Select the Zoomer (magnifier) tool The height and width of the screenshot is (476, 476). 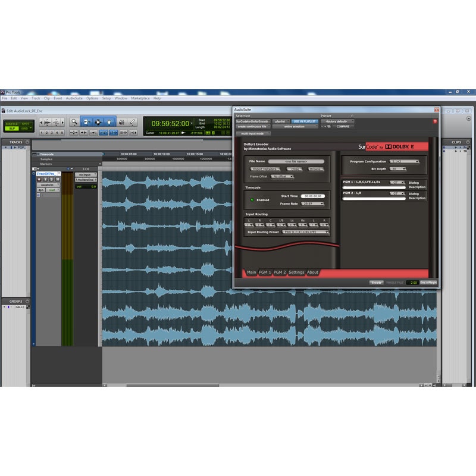[x=74, y=122]
